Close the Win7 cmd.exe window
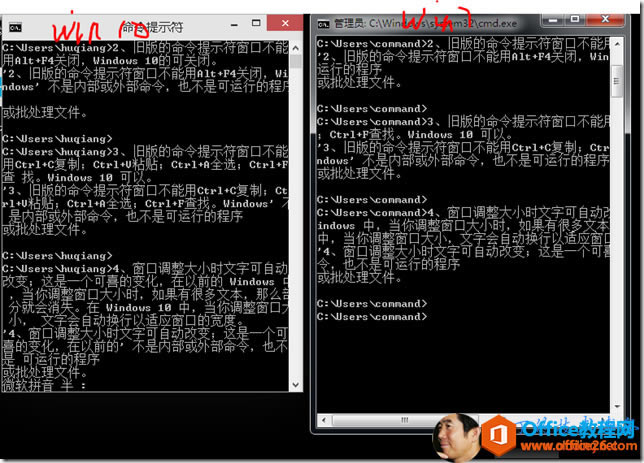This screenshot has width=644, height=463. tap(605, 19)
